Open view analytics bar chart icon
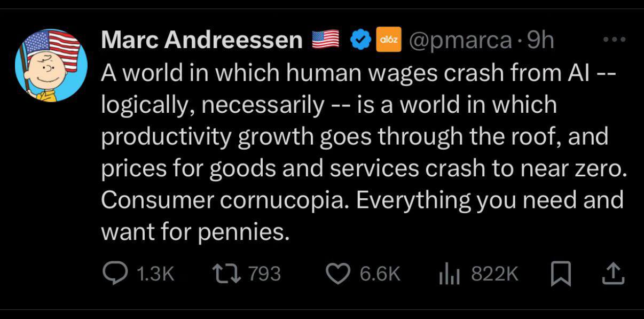Screen dimensions: 644x319 pos(449,274)
